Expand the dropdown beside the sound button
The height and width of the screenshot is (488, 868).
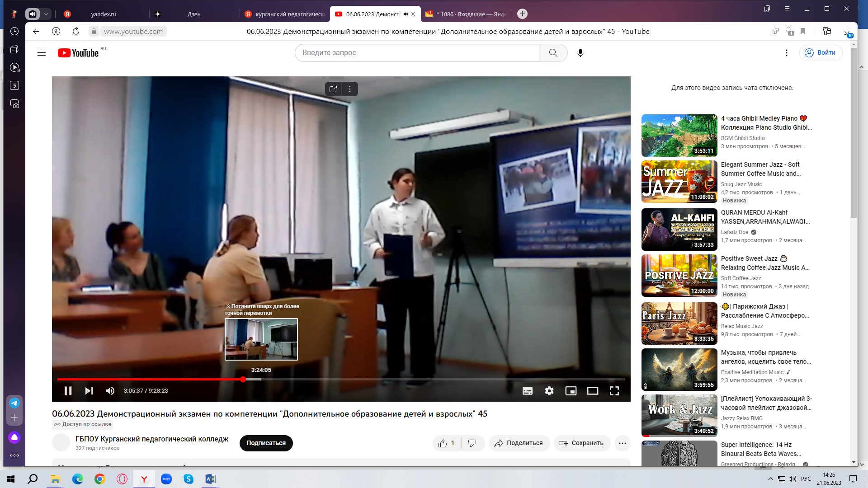[46, 14]
